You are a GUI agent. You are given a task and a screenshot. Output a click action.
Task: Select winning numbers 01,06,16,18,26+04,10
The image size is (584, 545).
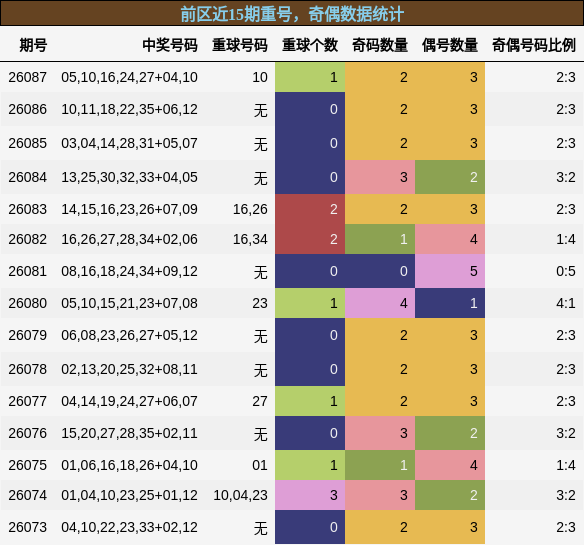click(129, 465)
